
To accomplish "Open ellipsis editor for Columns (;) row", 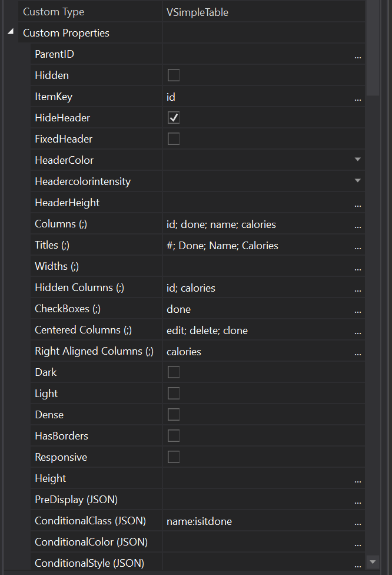I will click(357, 224).
